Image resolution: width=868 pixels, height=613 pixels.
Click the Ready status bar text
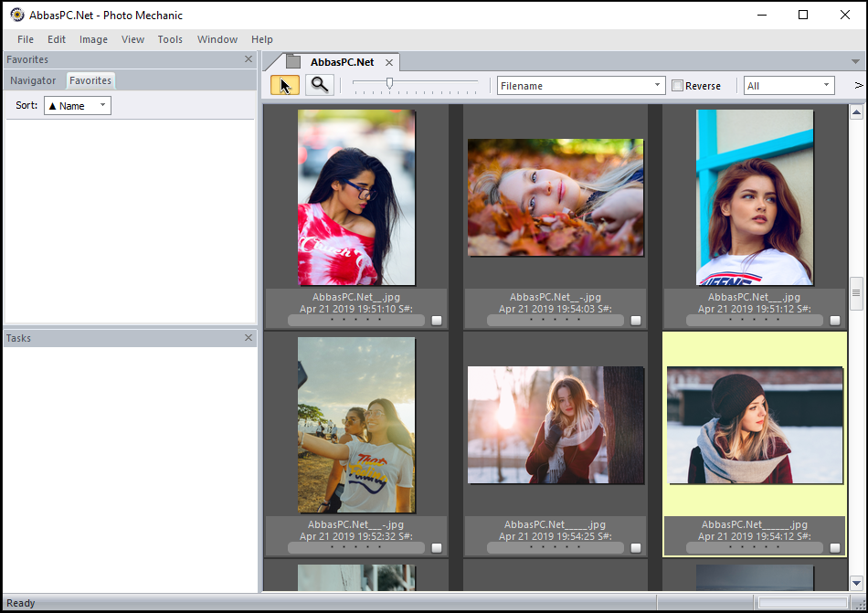[x=20, y=603]
